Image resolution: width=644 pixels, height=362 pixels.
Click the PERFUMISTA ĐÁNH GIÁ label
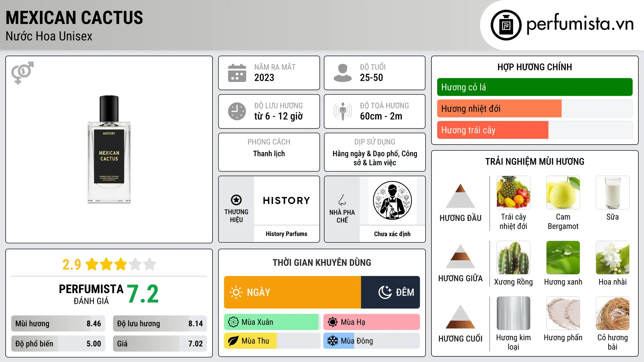pos(91,294)
